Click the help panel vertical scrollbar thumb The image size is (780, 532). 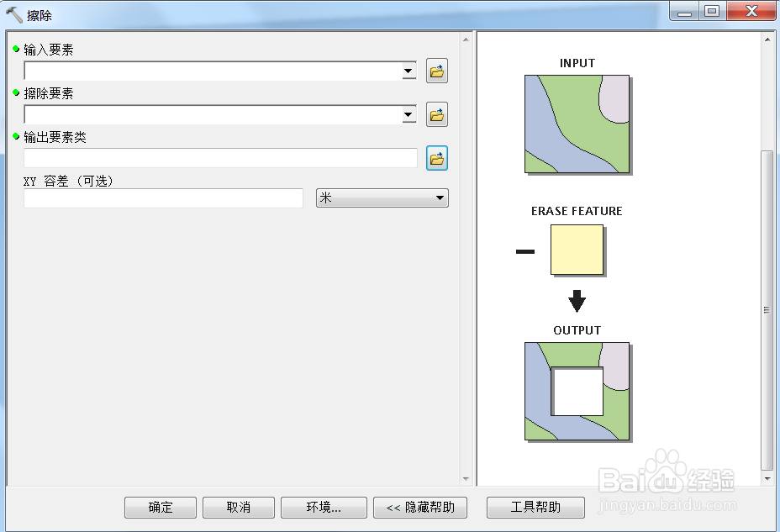click(x=767, y=310)
